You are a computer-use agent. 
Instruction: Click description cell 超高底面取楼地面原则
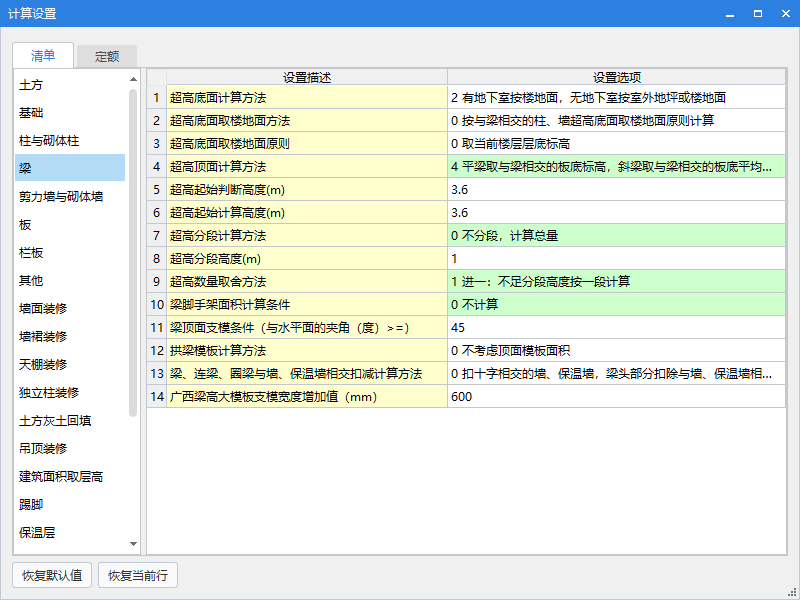pyautogui.click(x=307, y=143)
